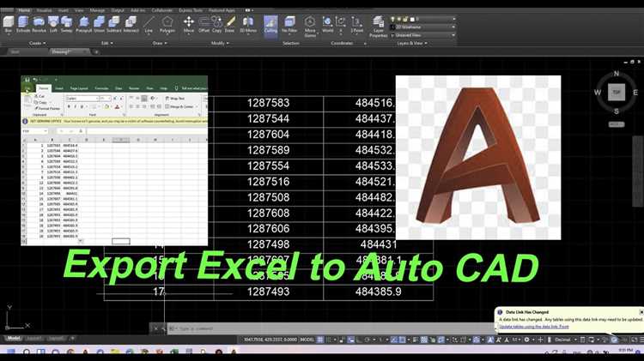Open the Decimal units dropdown in status bar
The image size is (644, 361).
pos(565,340)
